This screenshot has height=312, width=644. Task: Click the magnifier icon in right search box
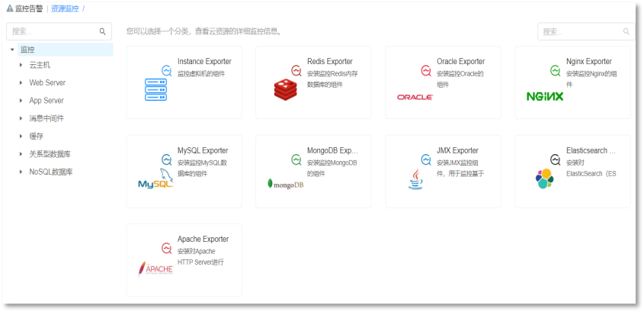point(626,31)
